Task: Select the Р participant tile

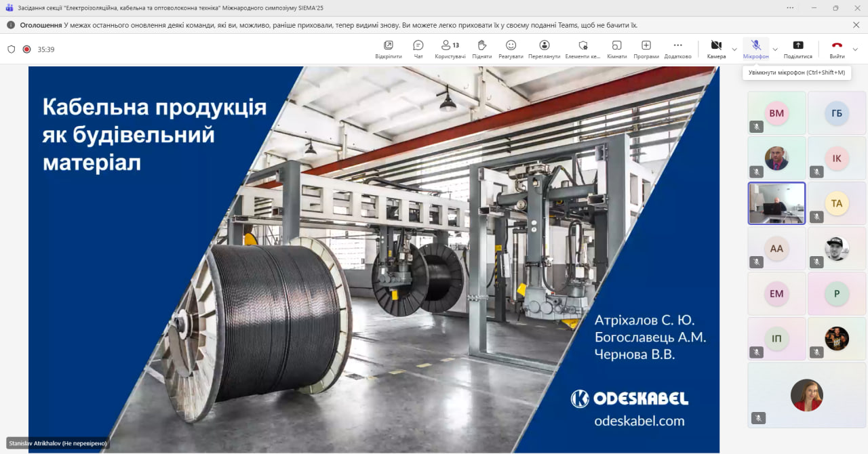Action: [x=837, y=293]
